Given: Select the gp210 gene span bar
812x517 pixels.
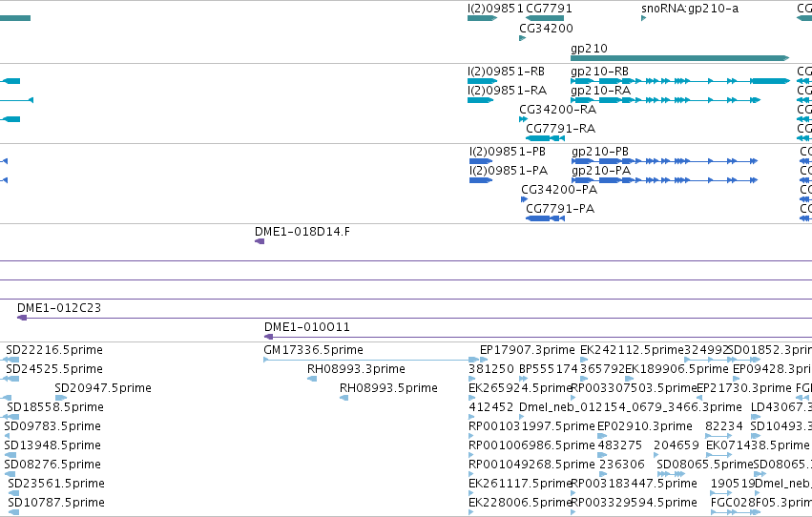Looking at the screenshot, I should click(x=679, y=58).
